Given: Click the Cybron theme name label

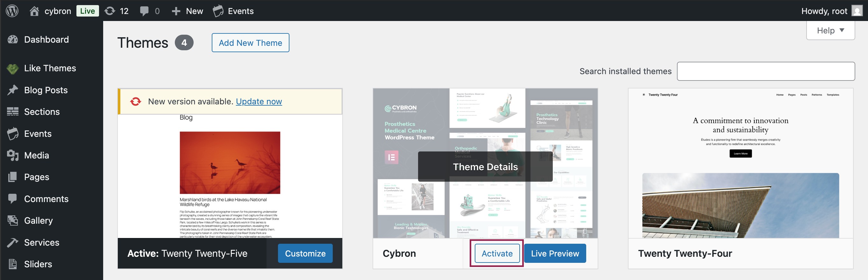Looking at the screenshot, I should point(399,253).
